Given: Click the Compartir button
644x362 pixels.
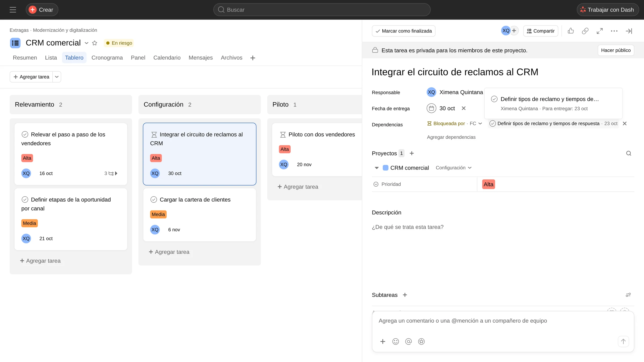Looking at the screenshot, I should 540,31.
